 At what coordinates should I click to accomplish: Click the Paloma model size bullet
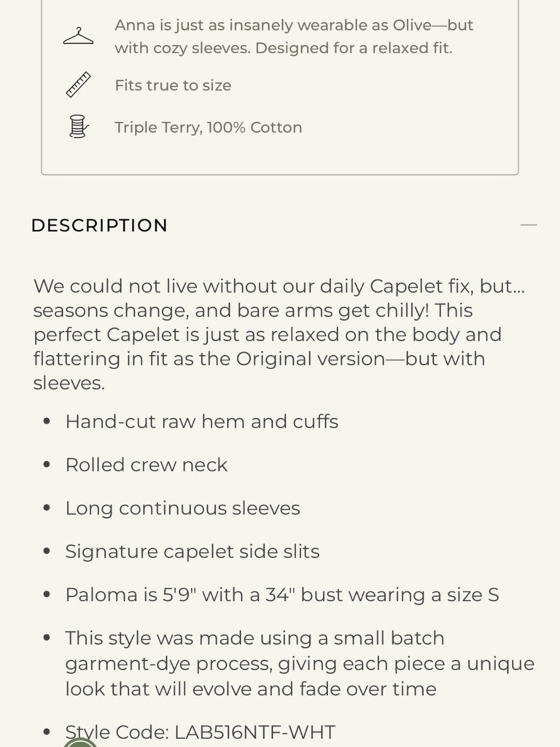click(x=282, y=595)
